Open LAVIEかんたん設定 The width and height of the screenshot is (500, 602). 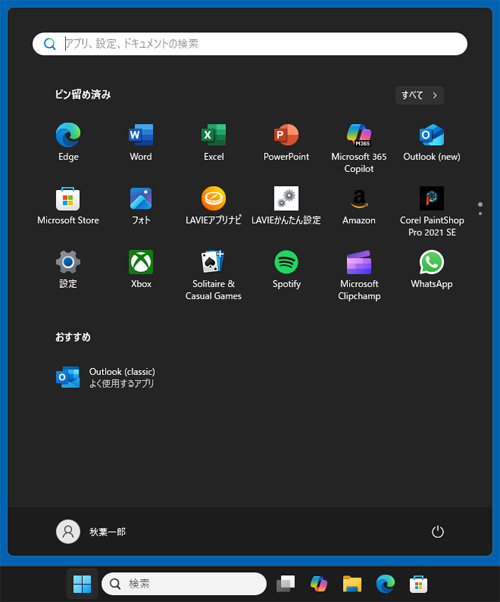point(286,205)
